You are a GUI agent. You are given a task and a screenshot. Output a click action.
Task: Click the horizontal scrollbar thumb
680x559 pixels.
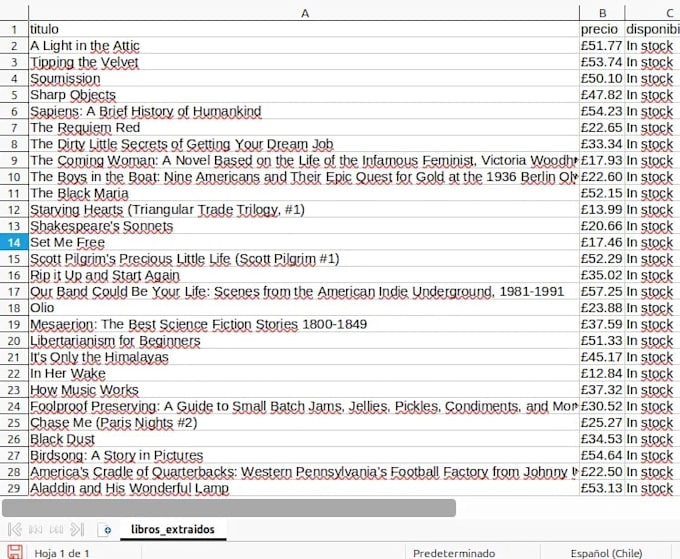pos(229,508)
